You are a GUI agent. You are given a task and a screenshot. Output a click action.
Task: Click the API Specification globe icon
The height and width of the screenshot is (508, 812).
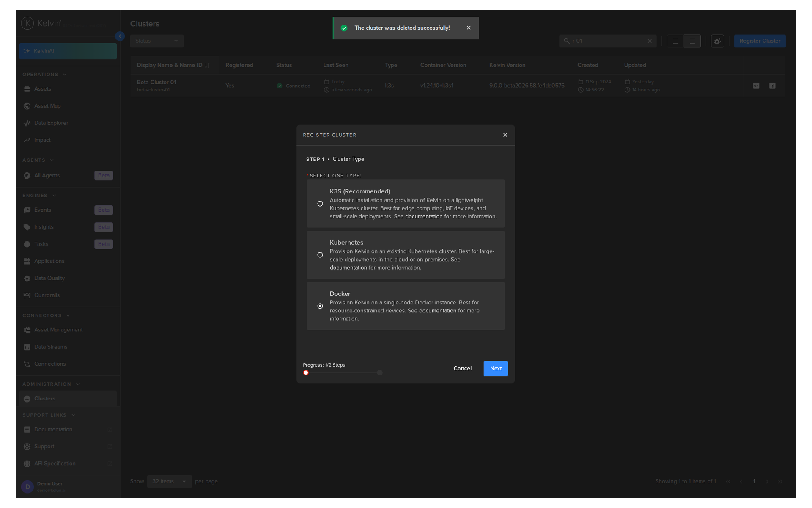[27, 464]
